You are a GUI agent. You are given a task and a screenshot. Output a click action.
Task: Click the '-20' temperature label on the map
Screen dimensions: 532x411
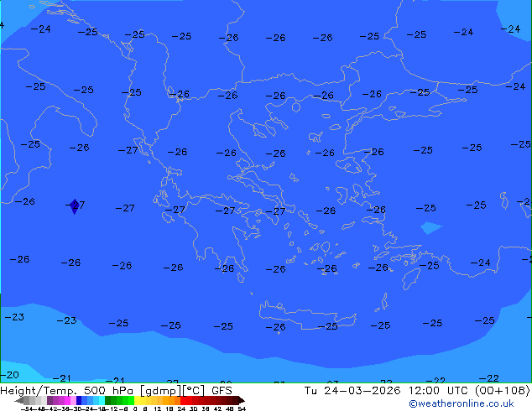pos(9,375)
